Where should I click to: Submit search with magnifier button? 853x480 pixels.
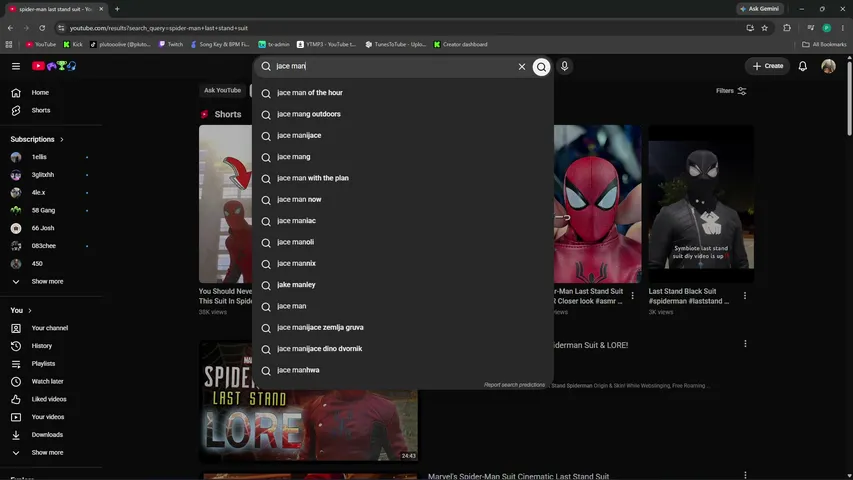click(x=541, y=66)
